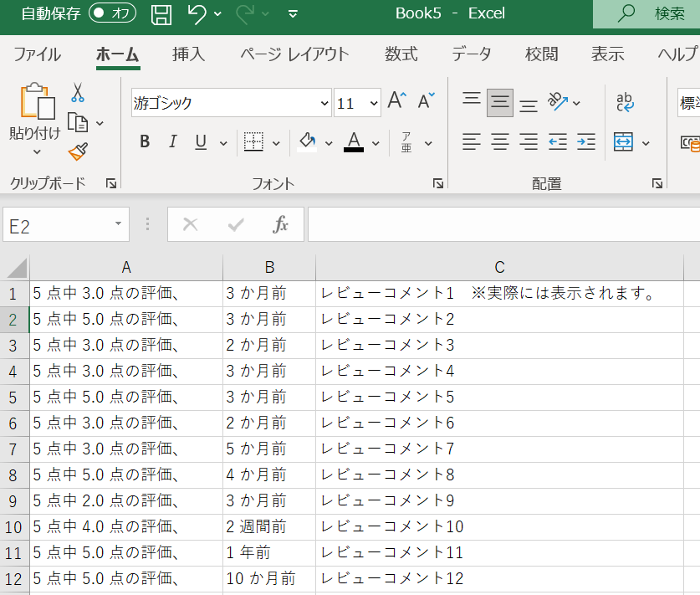Click the Insert Function fx button
Screen dimensions: 700x595
tap(280, 224)
